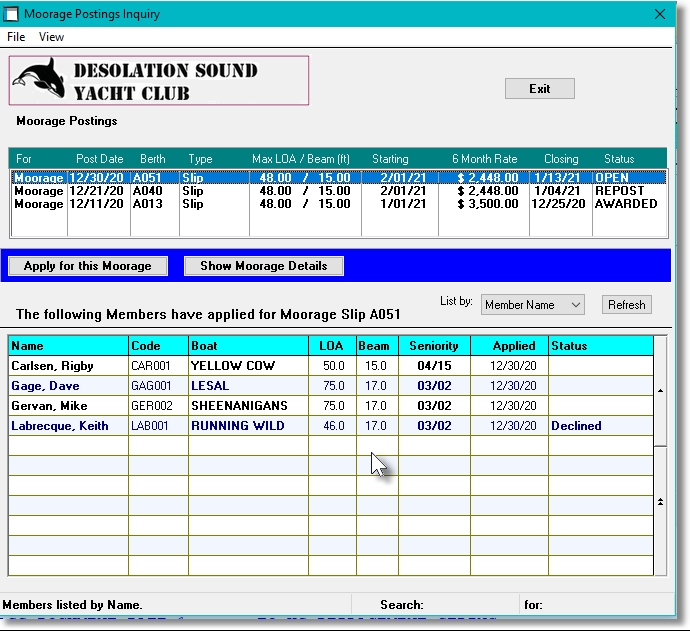Click the Berth column header

click(x=153, y=159)
